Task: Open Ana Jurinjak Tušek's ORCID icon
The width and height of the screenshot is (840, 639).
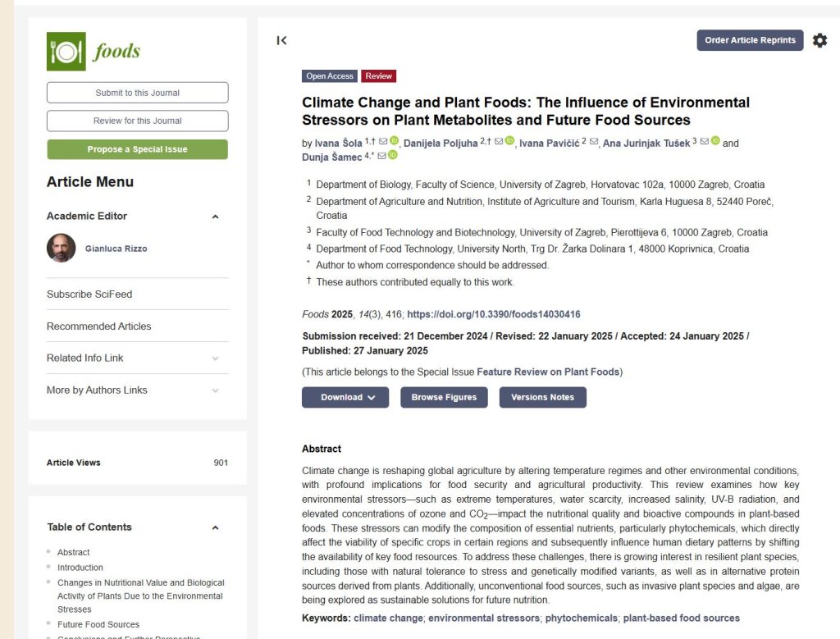Action: pyautogui.click(x=715, y=142)
